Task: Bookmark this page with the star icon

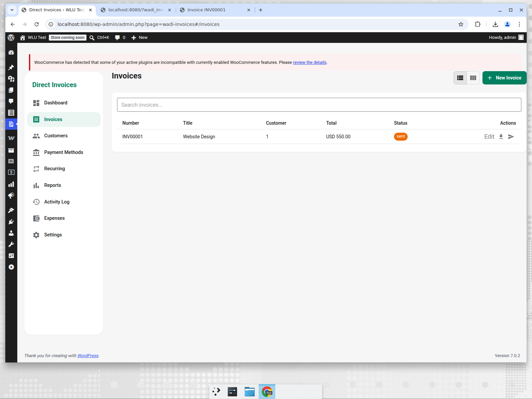Action: [461, 24]
